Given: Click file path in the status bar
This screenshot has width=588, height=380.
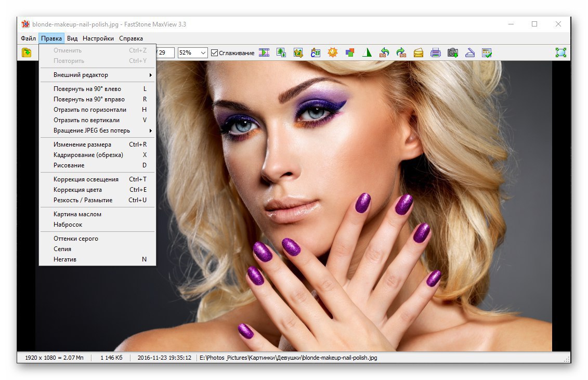Looking at the screenshot, I should pos(288,358).
